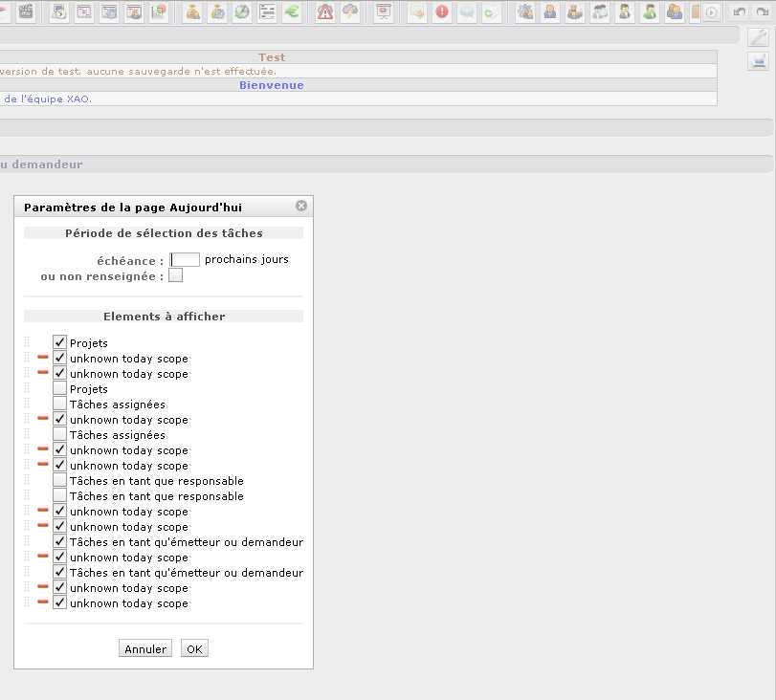The width and height of the screenshot is (776, 700).
Task: Click the storm cloud toolbar icon
Action: [351, 12]
